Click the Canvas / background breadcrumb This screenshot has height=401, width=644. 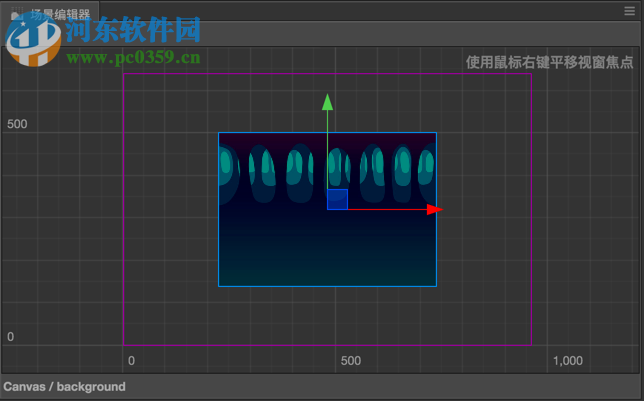pos(64,387)
